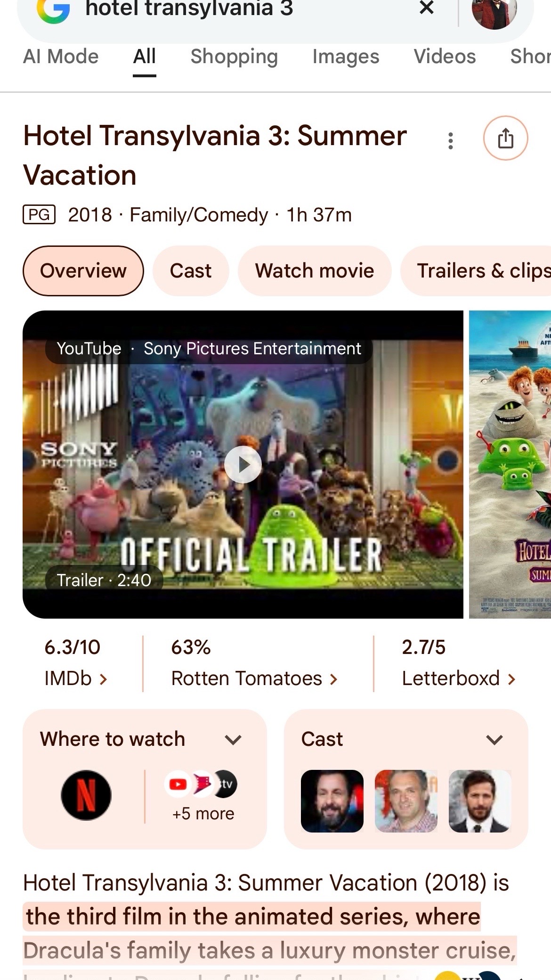Tap the movie poster thumbnail
Viewport: 551px width, 980px height.
pyautogui.click(x=510, y=465)
